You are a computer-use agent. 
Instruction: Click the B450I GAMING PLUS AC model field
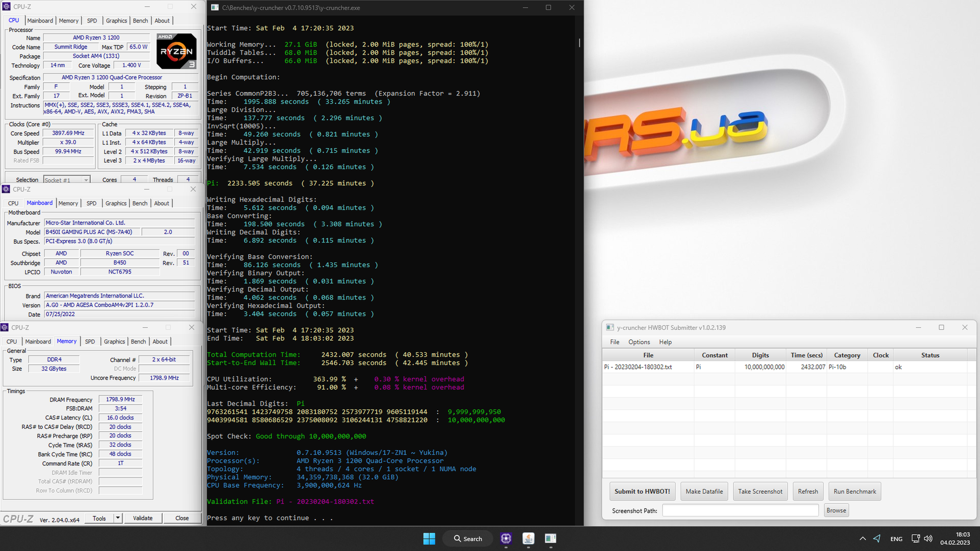pos(92,232)
